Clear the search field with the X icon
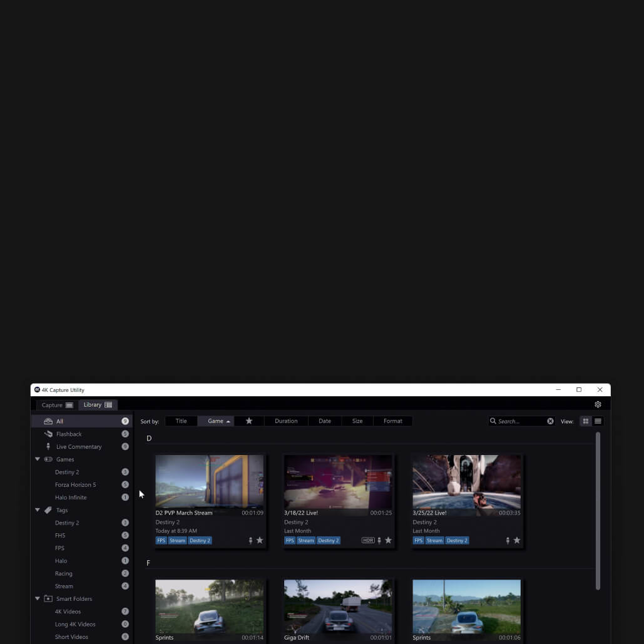The image size is (644, 644). tap(550, 421)
